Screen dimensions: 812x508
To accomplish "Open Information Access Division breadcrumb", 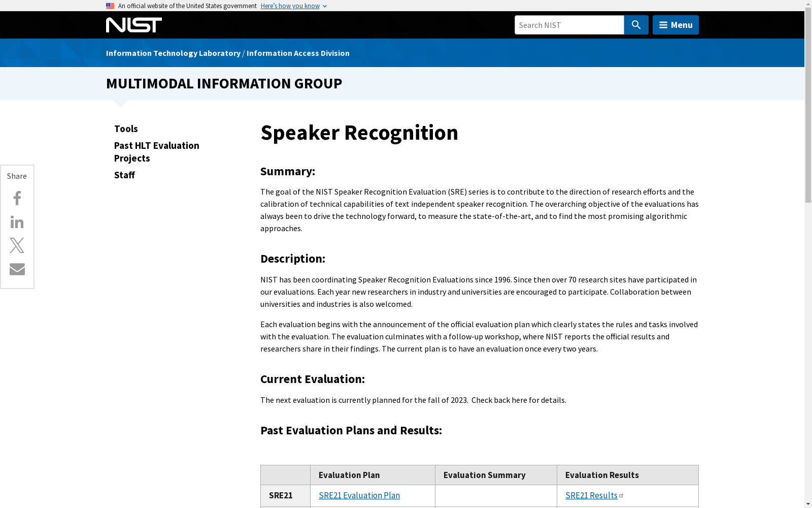I will 298,53.
